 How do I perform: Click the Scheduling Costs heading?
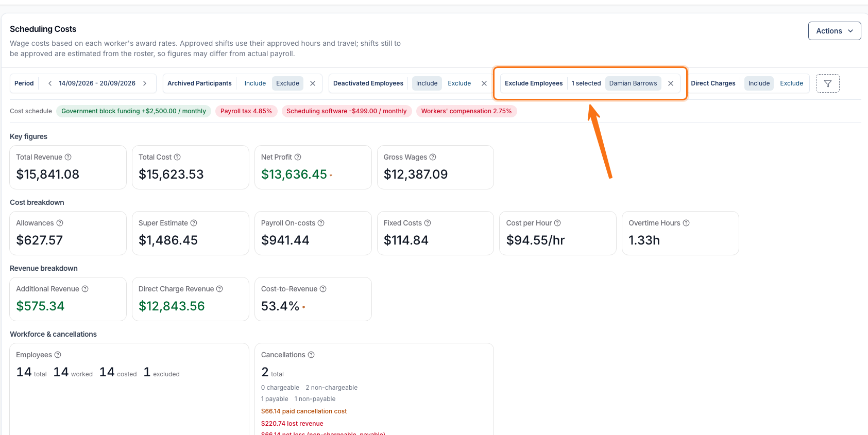coord(43,29)
